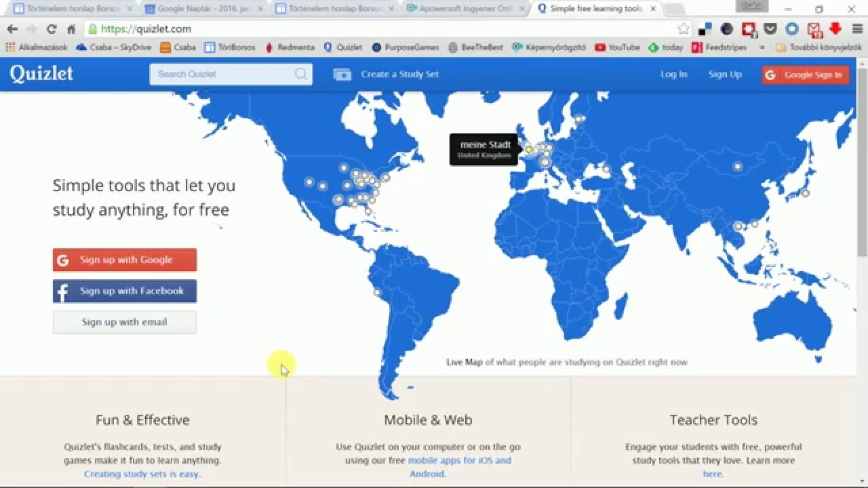Click Sign up with Google

point(125,260)
